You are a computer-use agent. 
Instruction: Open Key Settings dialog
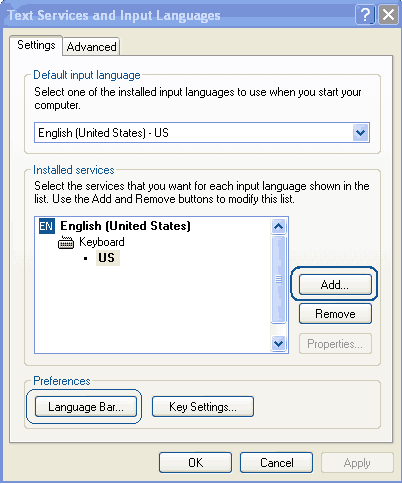click(203, 407)
